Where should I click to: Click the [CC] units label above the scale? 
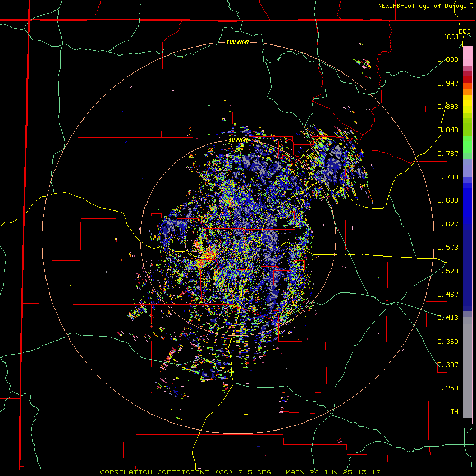(451, 36)
